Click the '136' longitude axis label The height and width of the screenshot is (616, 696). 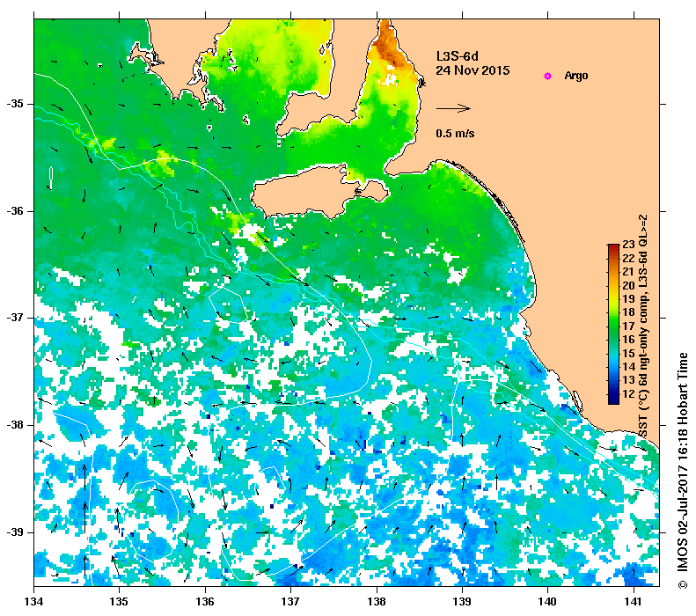[205, 602]
